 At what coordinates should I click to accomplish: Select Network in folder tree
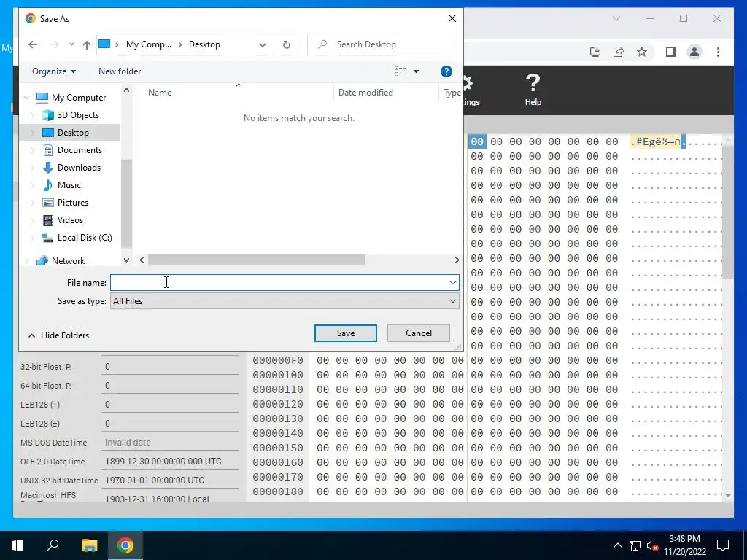[68, 261]
